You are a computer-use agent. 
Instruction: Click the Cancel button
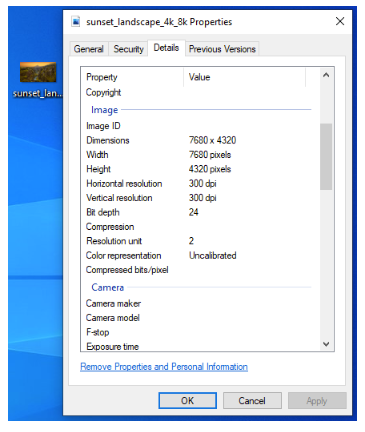[x=252, y=400]
